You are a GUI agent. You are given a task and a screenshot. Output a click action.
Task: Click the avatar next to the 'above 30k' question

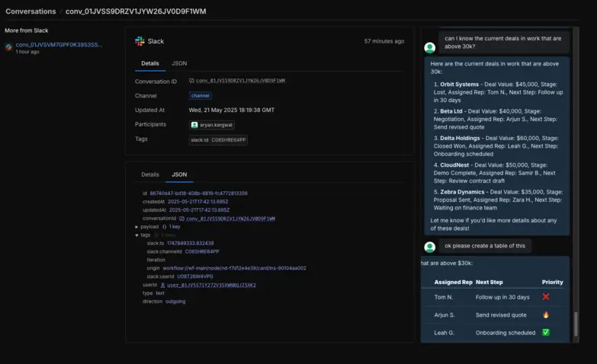click(430, 47)
